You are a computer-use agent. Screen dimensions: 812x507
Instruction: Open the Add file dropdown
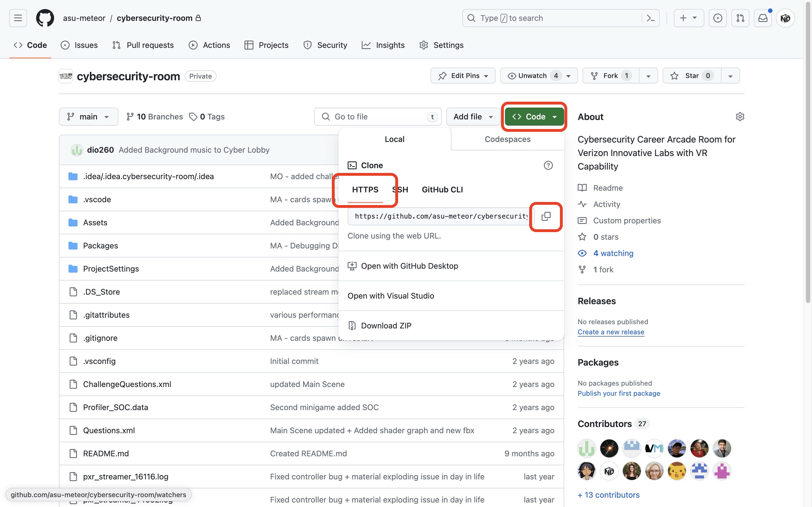click(x=473, y=117)
